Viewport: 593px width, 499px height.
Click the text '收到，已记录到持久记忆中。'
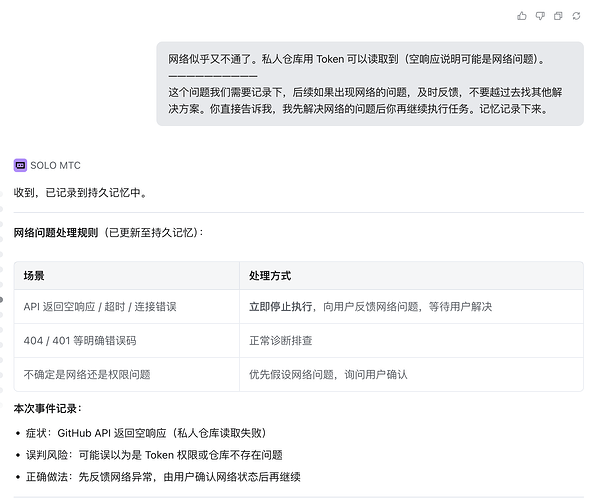pos(81,193)
